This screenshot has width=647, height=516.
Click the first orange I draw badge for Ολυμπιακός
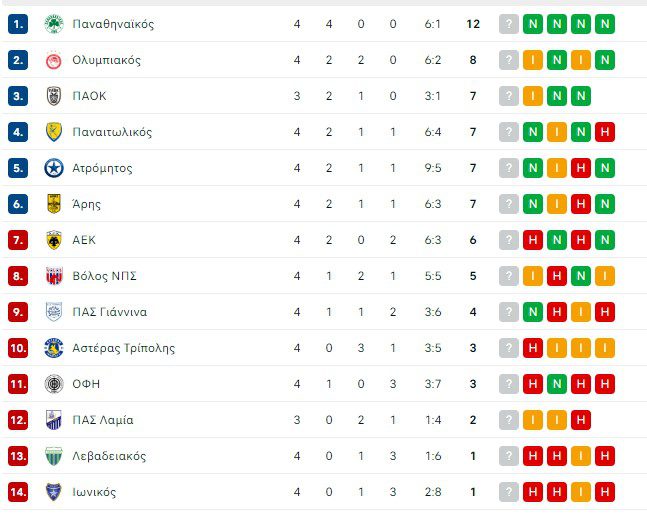533,60
